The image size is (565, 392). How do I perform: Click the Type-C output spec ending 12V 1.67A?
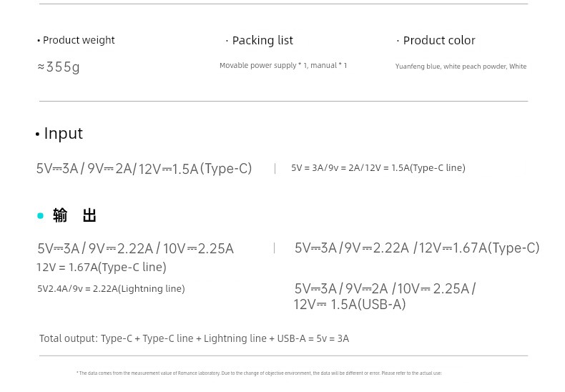pyautogui.click(x=417, y=248)
